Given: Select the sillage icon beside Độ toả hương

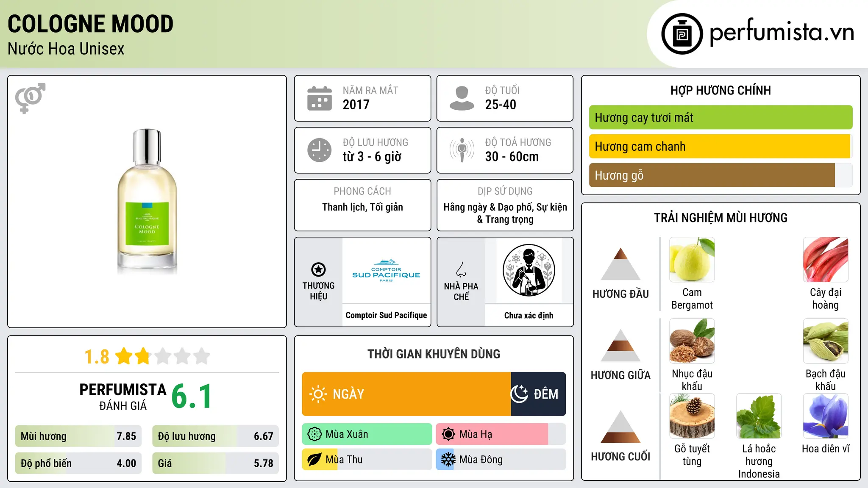Looking at the screenshot, I should pos(462,150).
